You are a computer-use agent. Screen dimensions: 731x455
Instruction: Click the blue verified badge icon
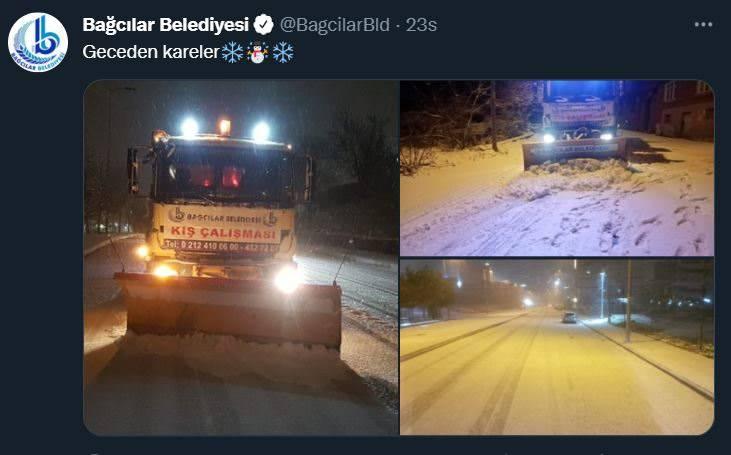click(x=263, y=25)
